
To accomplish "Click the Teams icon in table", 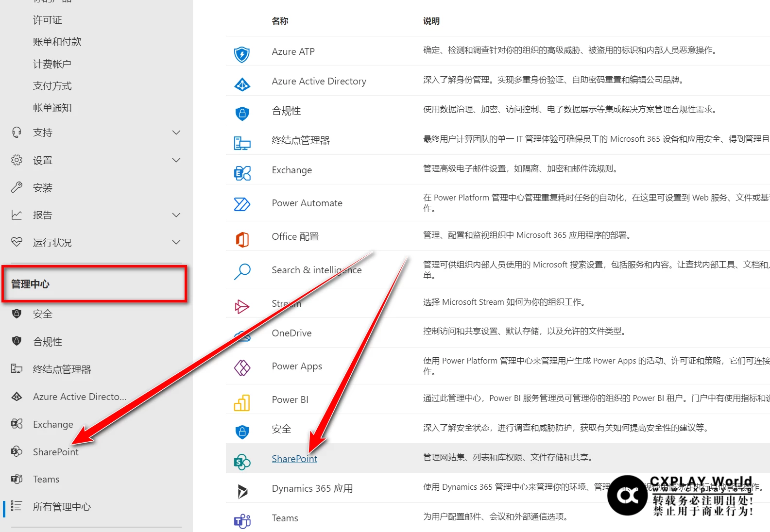I will [x=242, y=521].
